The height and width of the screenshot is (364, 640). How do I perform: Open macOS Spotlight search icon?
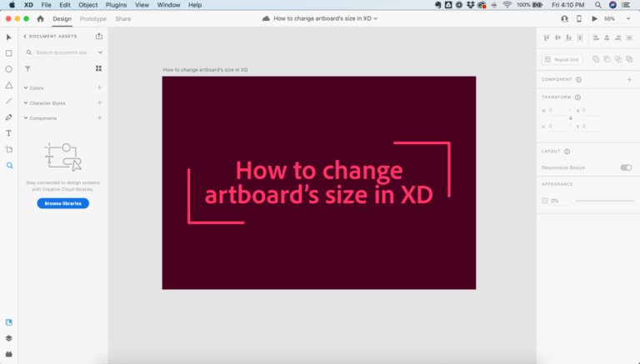click(598, 5)
